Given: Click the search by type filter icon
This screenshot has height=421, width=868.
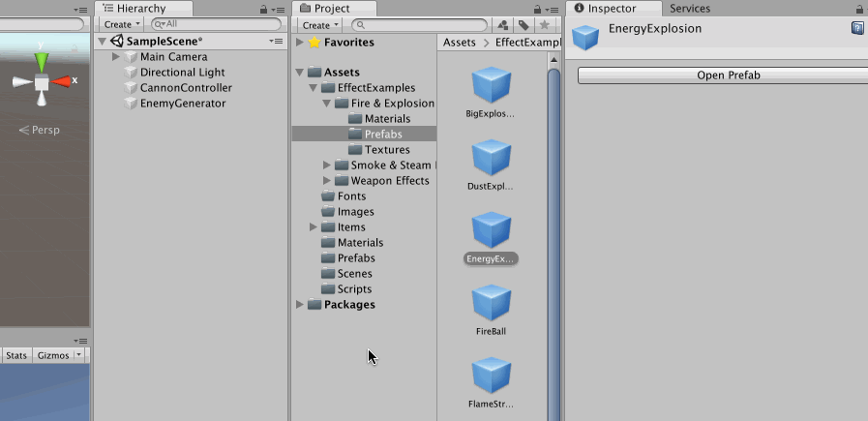Looking at the screenshot, I should click(503, 24).
